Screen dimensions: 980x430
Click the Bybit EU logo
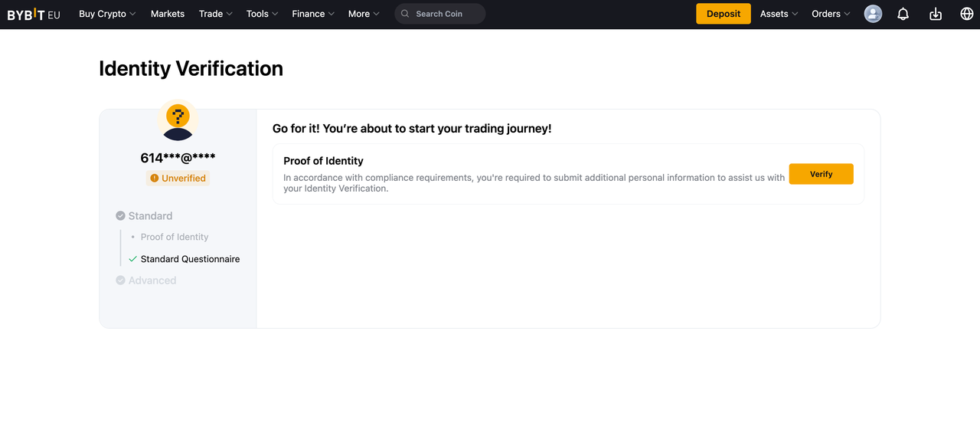click(x=34, y=14)
